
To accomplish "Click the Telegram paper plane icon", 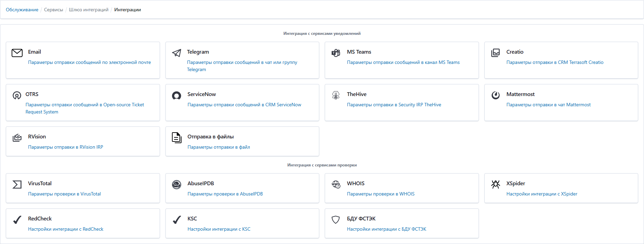I will (x=176, y=53).
